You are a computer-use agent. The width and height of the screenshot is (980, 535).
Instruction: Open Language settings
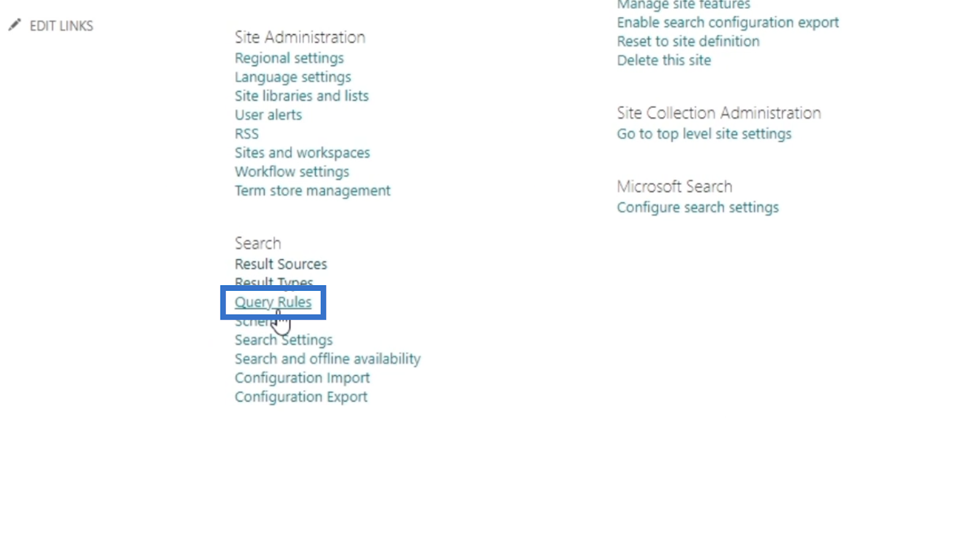pos(293,77)
